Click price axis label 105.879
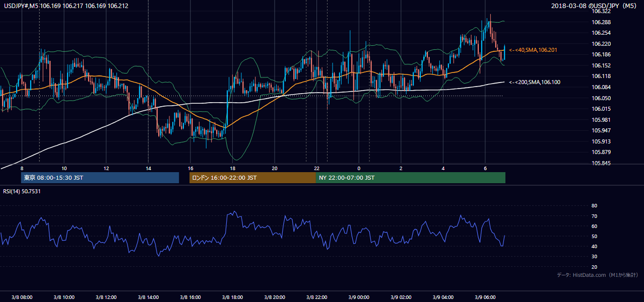The image size is (644, 302). (602, 152)
